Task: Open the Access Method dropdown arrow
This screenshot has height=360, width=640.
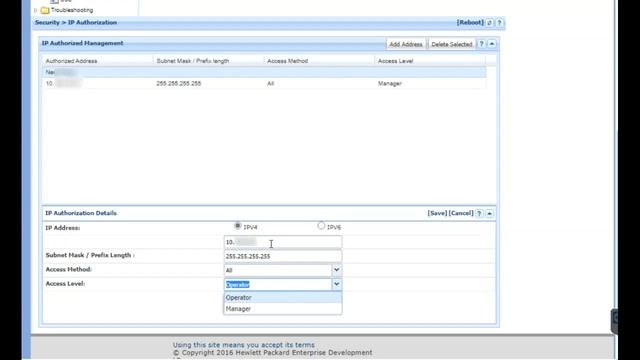Action: coord(336,270)
